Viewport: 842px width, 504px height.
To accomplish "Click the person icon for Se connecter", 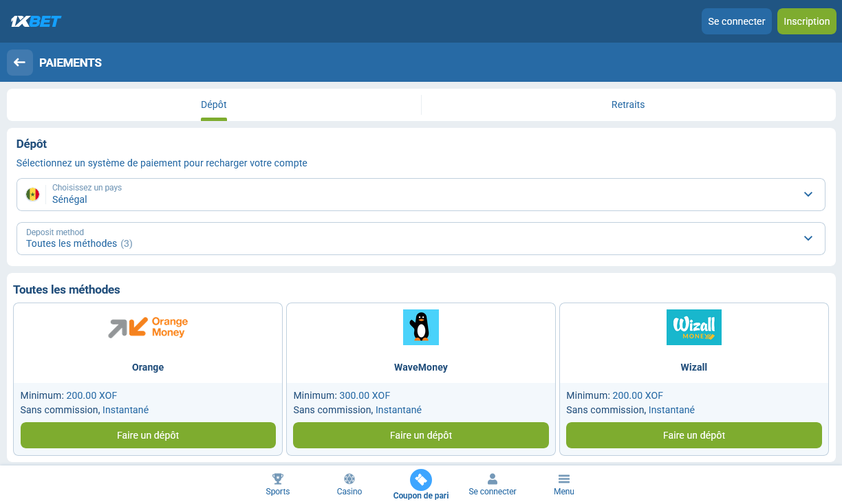I will click(493, 479).
